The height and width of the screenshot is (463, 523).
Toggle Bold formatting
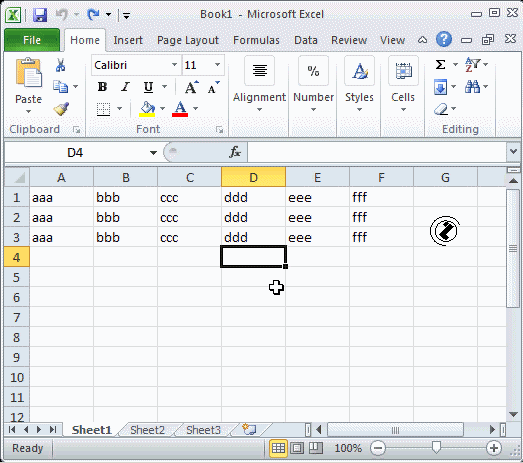(102, 87)
